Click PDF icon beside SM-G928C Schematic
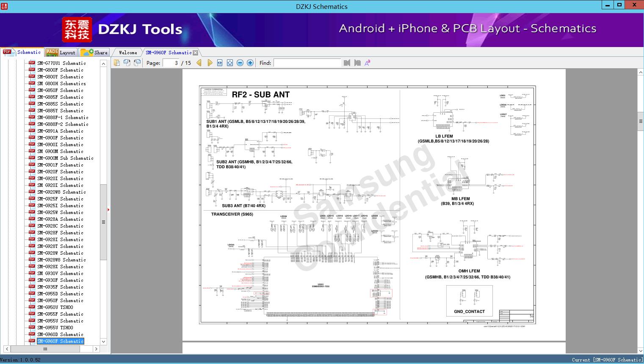 tap(32, 225)
